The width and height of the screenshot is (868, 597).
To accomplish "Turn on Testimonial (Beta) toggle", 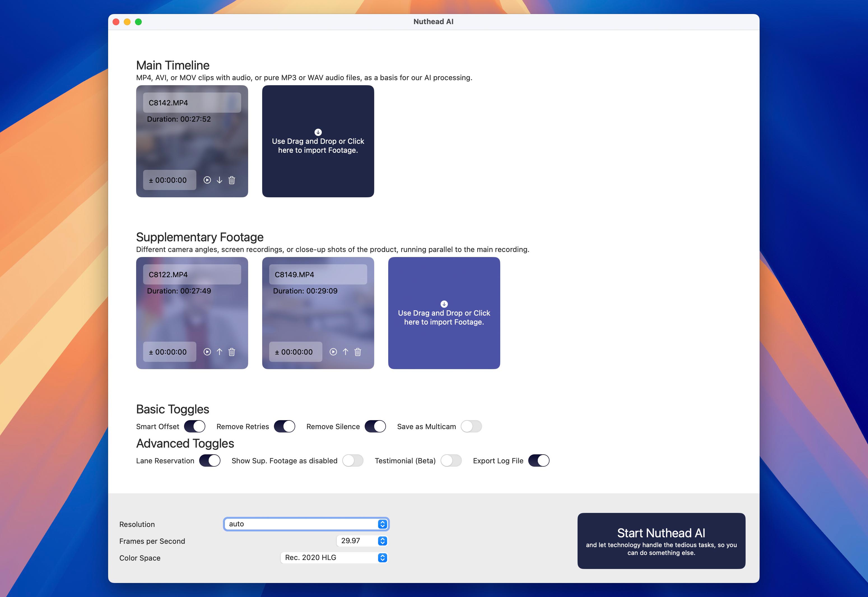I will point(451,461).
